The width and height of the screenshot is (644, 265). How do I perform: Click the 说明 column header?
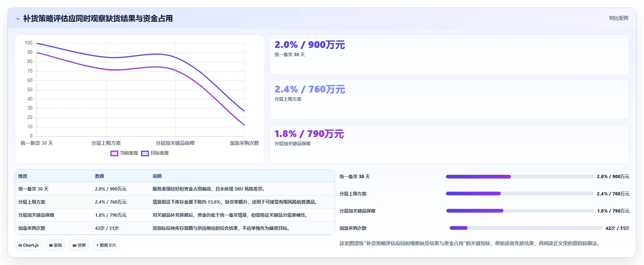point(157,176)
